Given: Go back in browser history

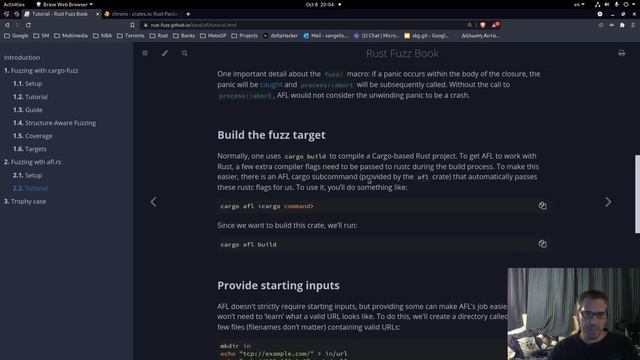Looking at the screenshot, I should [x=7, y=25].
